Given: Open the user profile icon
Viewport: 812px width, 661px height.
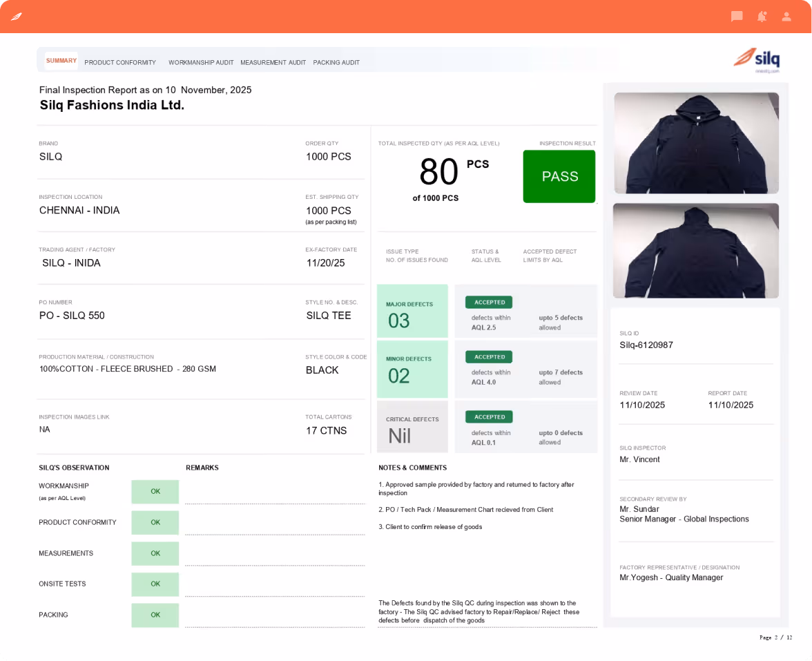Looking at the screenshot, I should tap(786, 17).
